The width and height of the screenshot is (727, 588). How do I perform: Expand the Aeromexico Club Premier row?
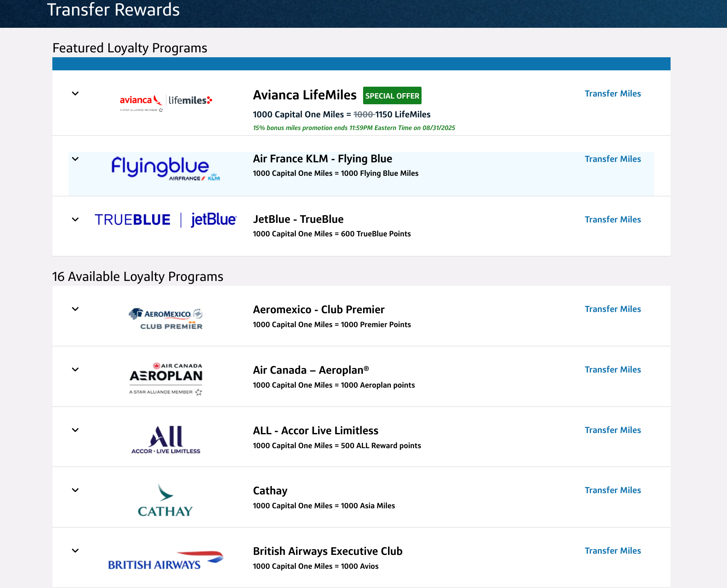[75, 309]
